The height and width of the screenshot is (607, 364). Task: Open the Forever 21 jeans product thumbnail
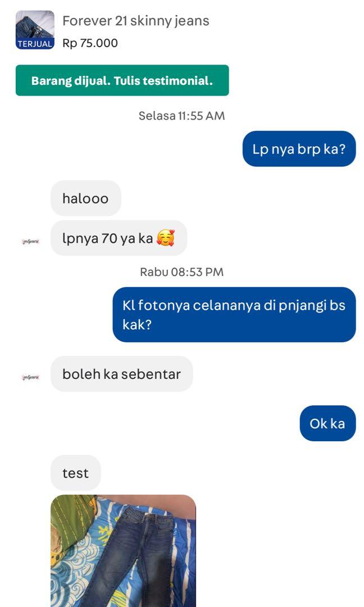(x=35, y=30)
